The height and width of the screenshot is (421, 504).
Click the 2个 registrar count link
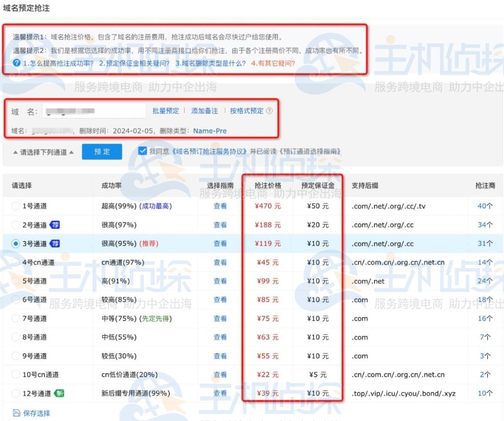click(485, 374)
